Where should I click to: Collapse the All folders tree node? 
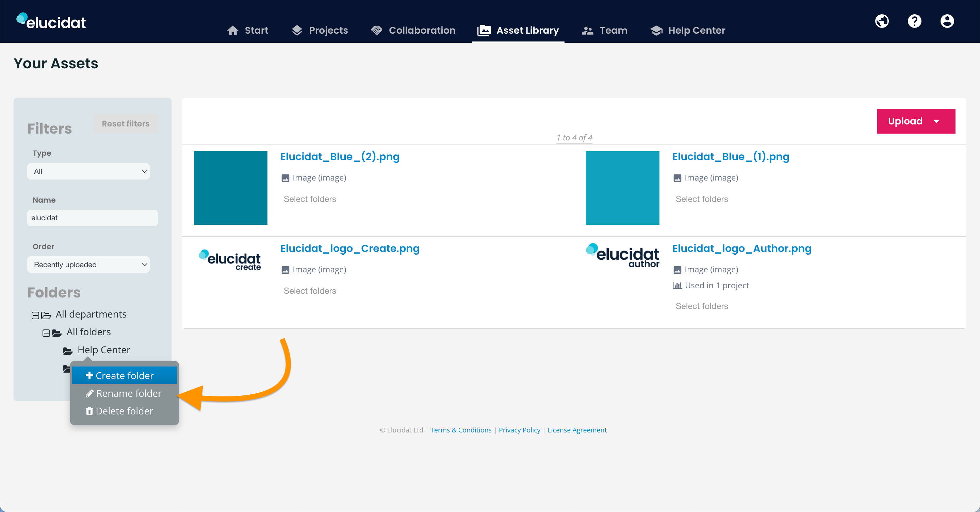[46, 334]
